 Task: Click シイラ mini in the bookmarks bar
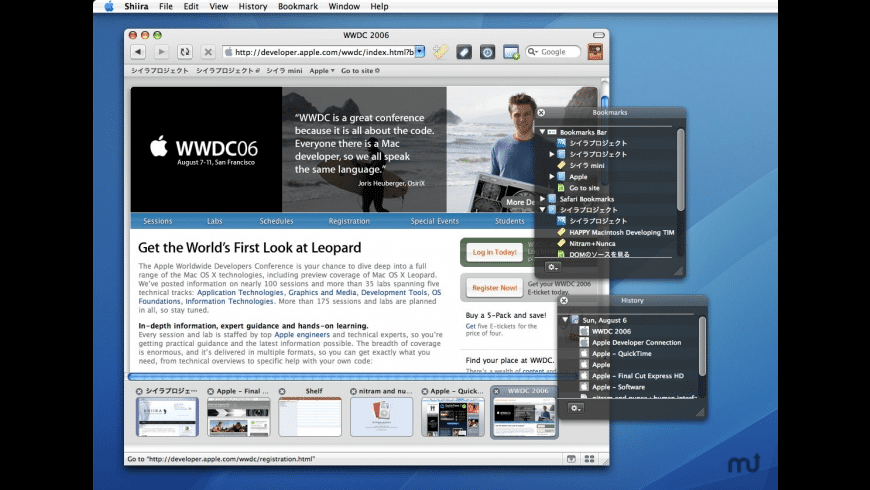pos(284,70)
